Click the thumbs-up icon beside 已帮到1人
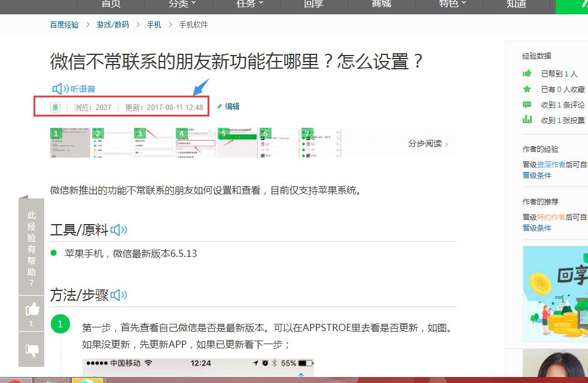Image resolution: width=588 pixels, height=383 pixels. [527, 73]
